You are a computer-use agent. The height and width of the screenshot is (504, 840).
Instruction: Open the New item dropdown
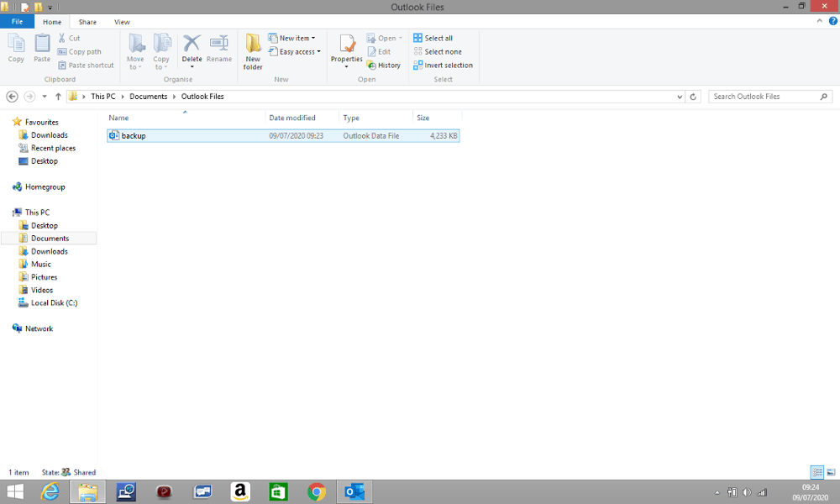(x=292, y=38)
